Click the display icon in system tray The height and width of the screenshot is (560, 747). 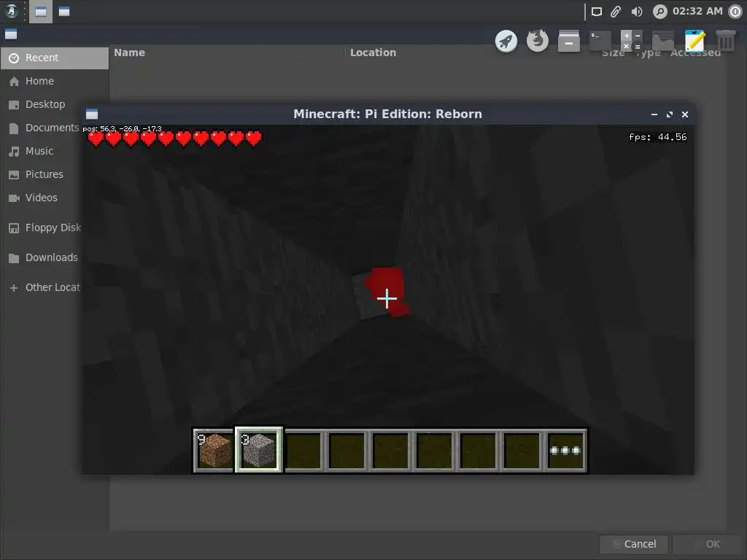(597, 12)
